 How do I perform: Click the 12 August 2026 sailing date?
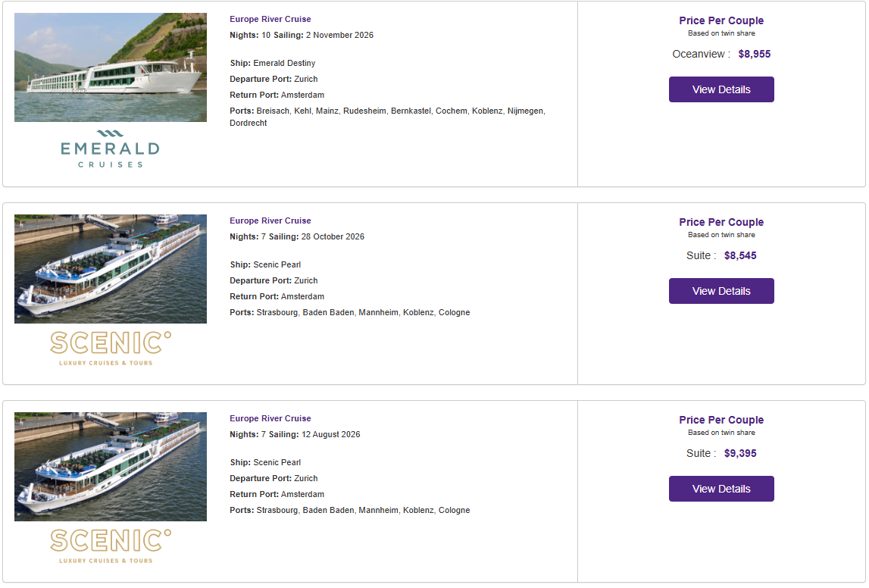coord(331,434)
